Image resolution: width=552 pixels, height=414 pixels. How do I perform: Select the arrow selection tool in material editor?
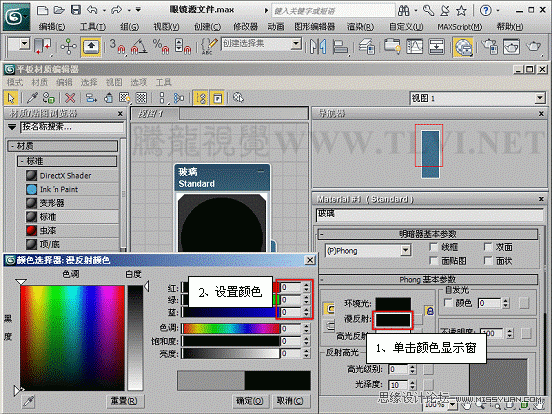pyautogui.click(x=11, y=98)
